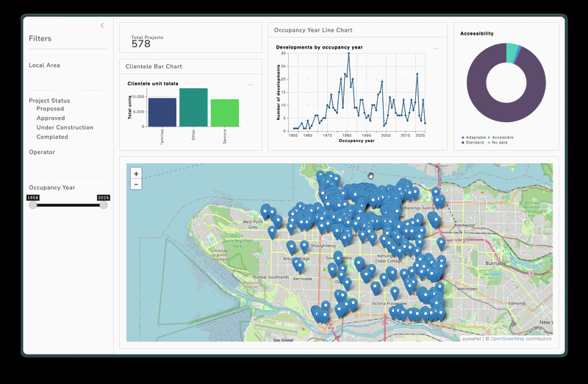Viewport: 588px width, 384px height.
Task: Zoom out on the map
Action: point(136,184)
